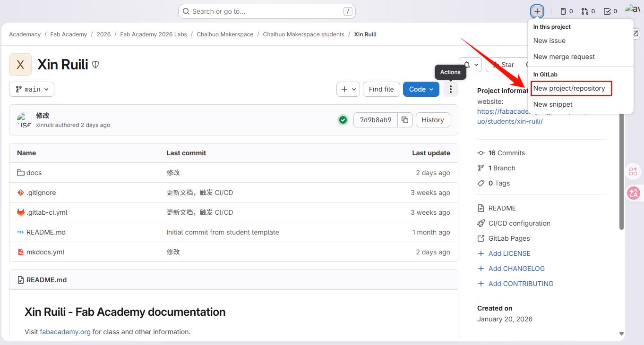Click external link icon beside GitLab Pages

pos(481,238)
